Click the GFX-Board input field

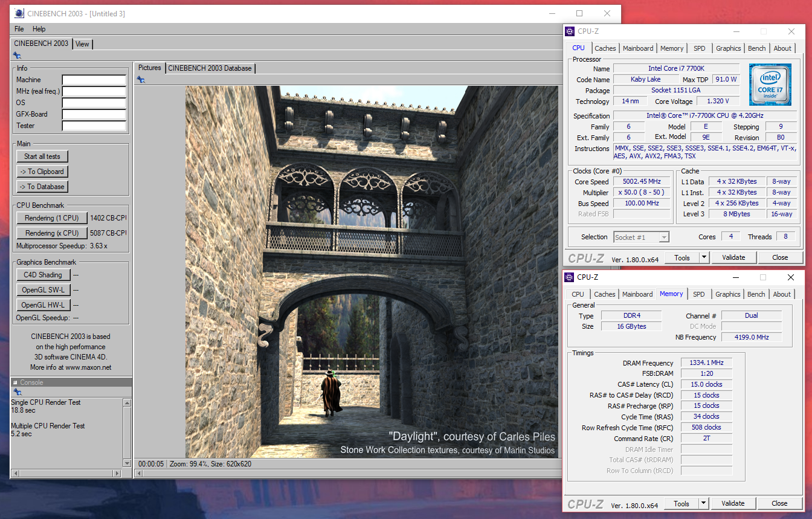pos(94,114)
